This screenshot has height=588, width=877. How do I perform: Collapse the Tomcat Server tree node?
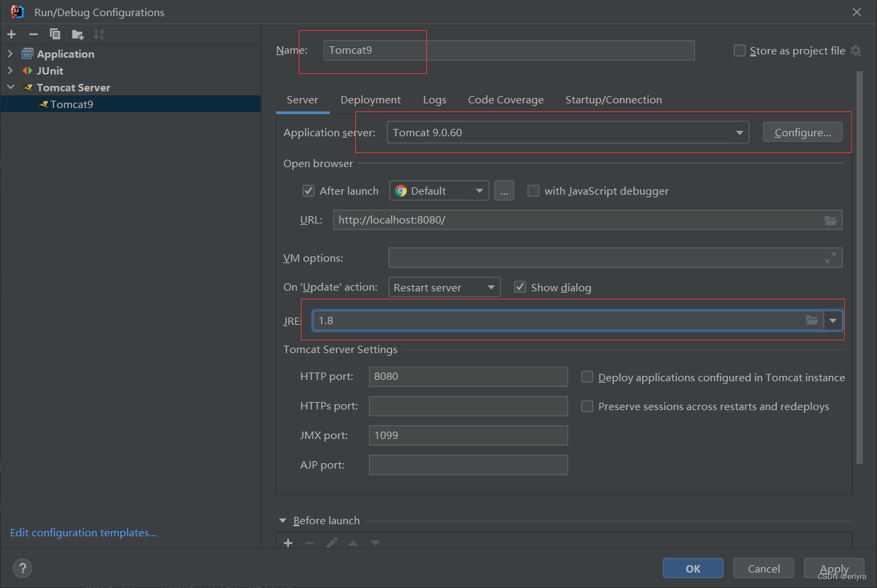click(10, 87)
